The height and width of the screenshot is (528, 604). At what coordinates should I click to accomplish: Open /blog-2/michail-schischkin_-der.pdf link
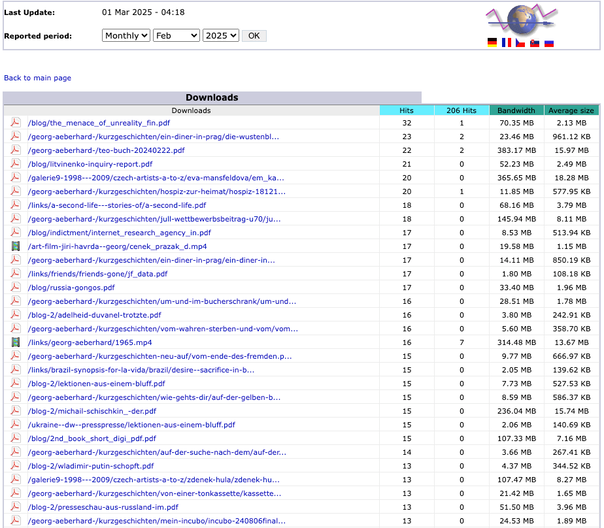(92, 411)
